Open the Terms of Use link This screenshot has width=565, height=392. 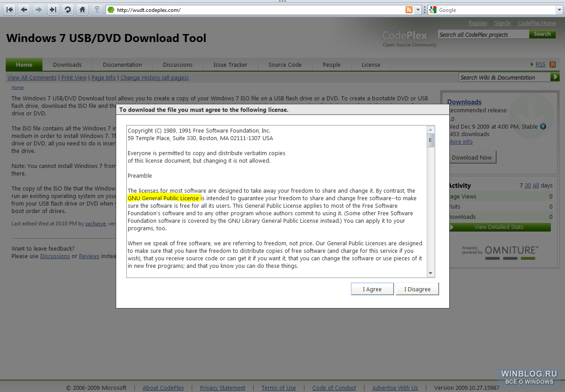[279, 388]
